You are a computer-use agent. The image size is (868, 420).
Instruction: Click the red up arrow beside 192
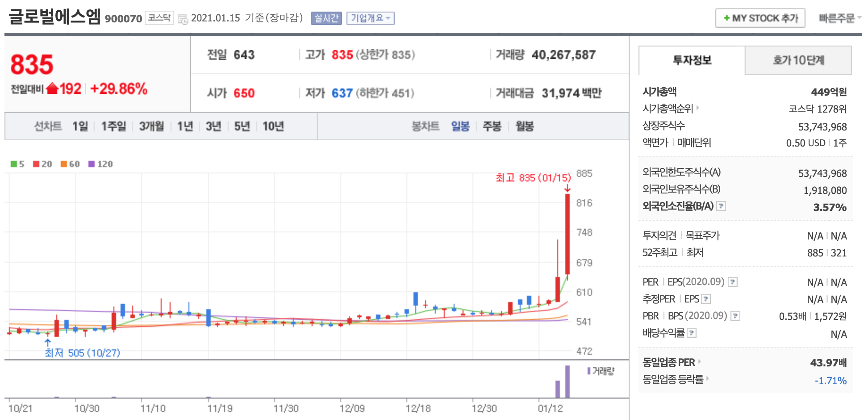[x=52, y=88]
